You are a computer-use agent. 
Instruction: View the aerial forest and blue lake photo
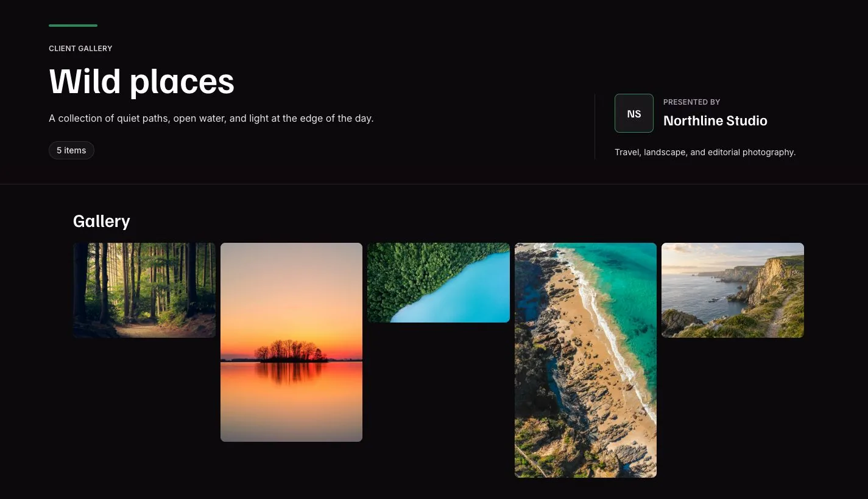(x=439, y=282)
